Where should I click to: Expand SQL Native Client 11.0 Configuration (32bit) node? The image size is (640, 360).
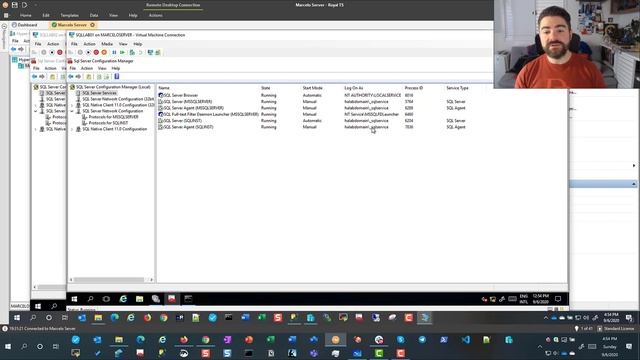[x=72, y=105]
